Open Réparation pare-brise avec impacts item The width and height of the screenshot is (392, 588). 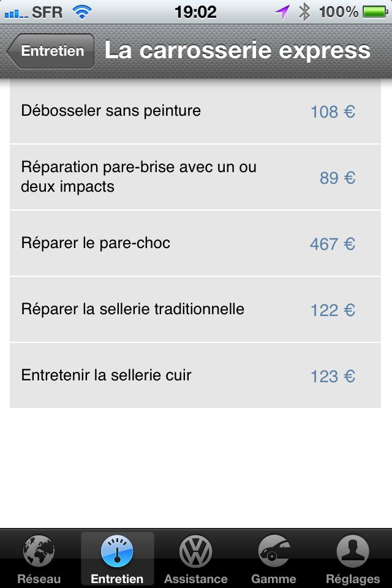[x=195, y=177]
